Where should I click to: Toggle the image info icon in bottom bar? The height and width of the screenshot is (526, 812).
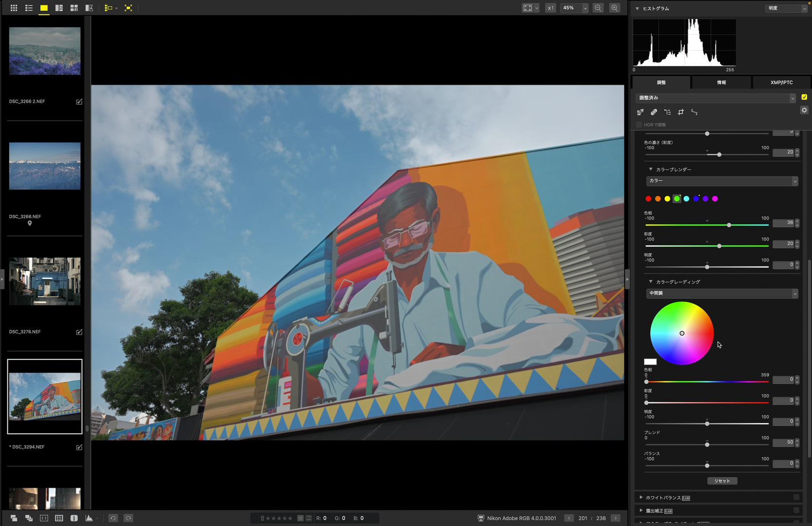tap(74, 518)
